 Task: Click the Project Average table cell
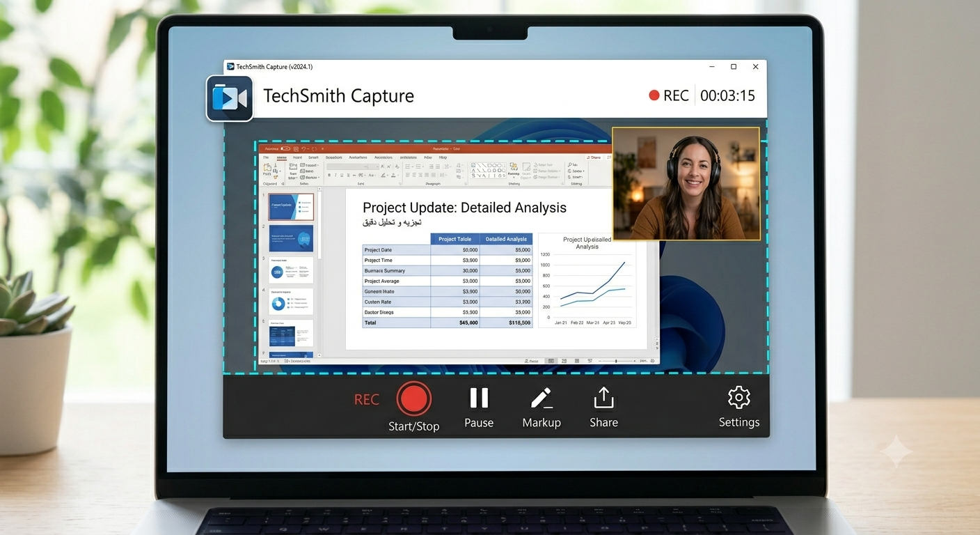396,281
